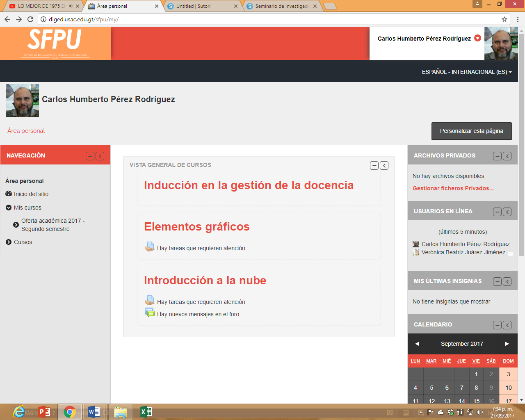The height and width of the screenshot is (420, 525).
Task: Expand the Cursos navigation node
Action: [9, 242]
